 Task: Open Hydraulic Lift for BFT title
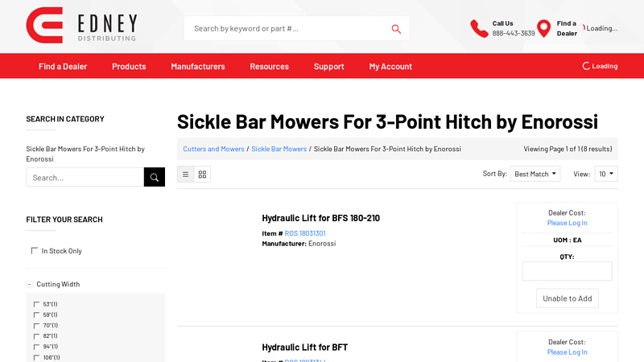tap(305, 348)
